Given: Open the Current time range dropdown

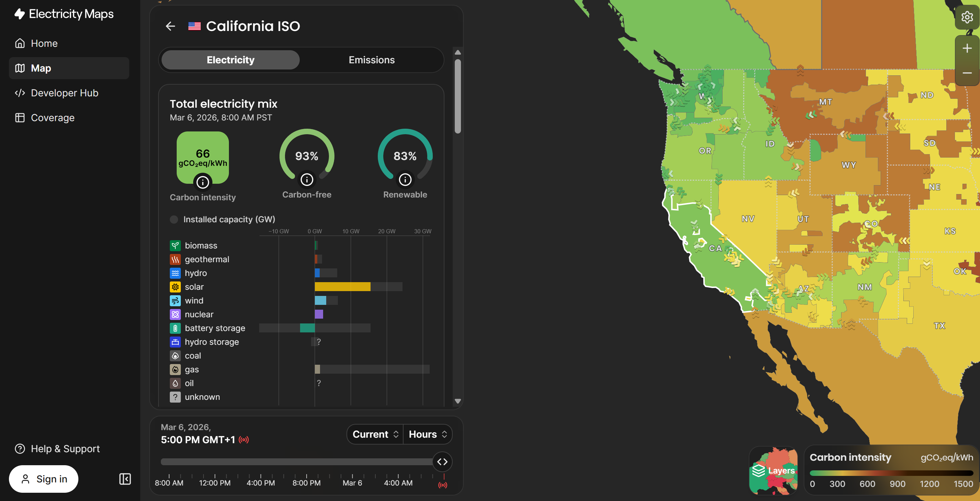Looking at the screenshot, I should (374, 434).
